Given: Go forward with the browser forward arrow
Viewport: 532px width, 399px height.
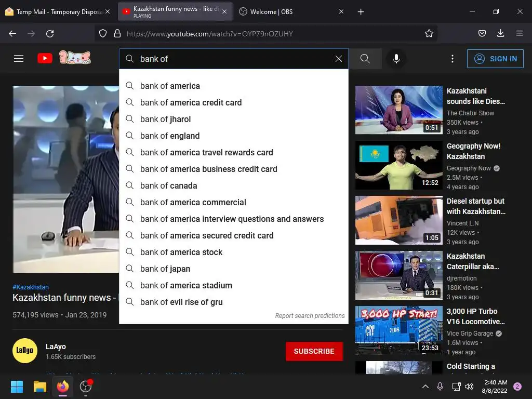Looking at the screenshot, I should (31, 34).
